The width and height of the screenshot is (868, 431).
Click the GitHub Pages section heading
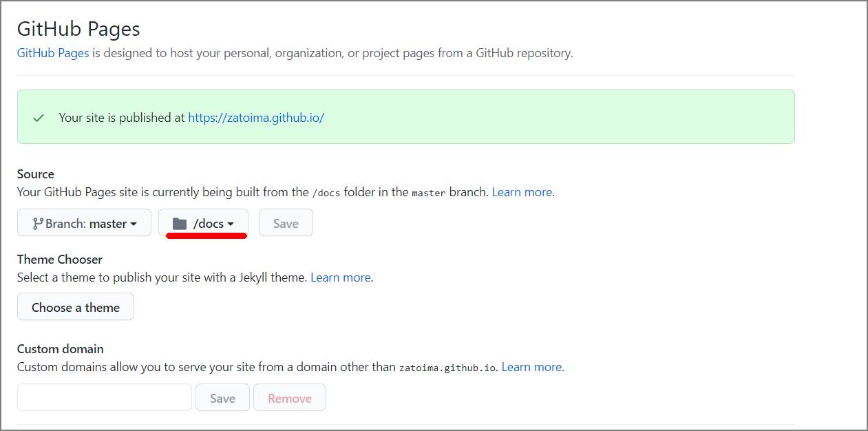[78, 29]
